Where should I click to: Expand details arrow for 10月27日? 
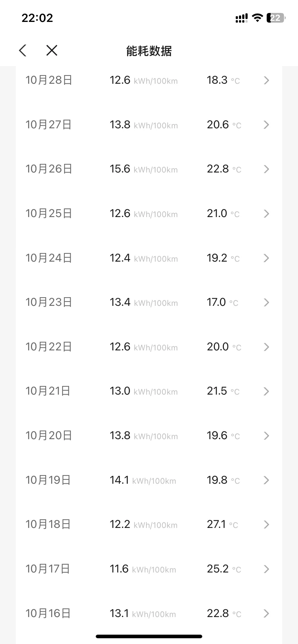click(x=266, y=125)
